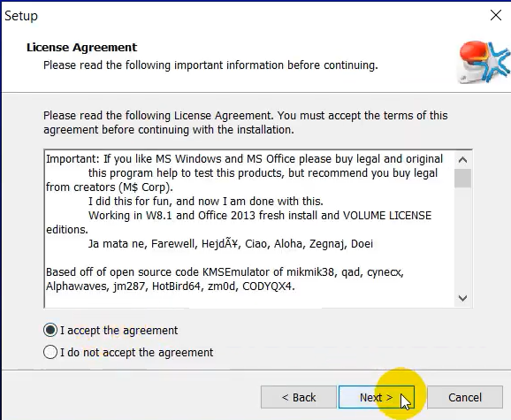Click the 'Working in W8.1 and Office 2013' line
Image resolution: width=511 pixels, height=420 pixels.
(260, 216)
